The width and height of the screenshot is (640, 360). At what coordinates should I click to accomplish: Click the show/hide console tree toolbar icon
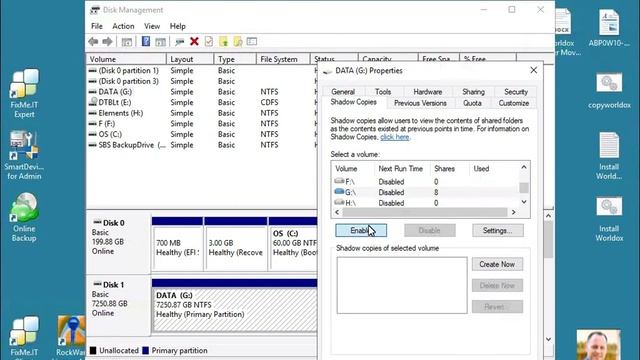point(127,41)
